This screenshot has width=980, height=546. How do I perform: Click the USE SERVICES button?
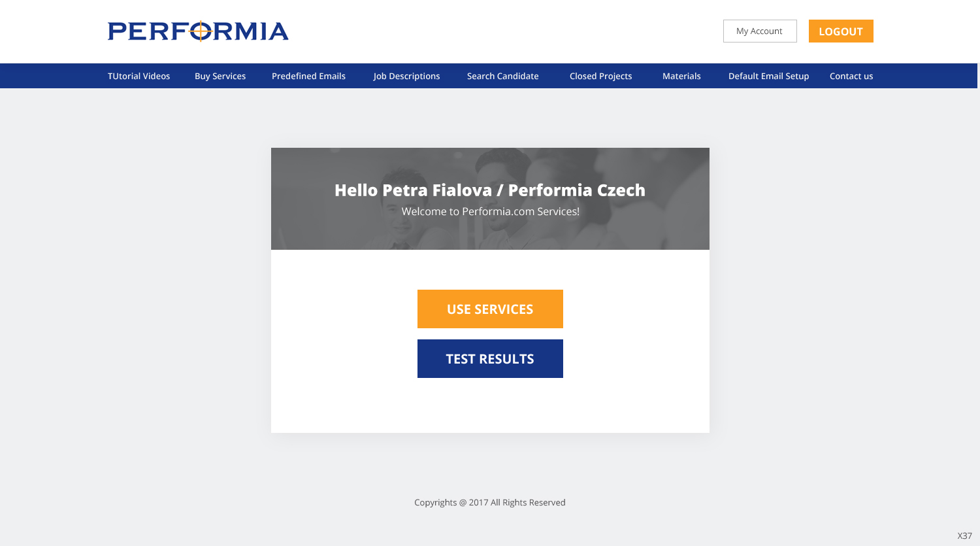point(490,309)
